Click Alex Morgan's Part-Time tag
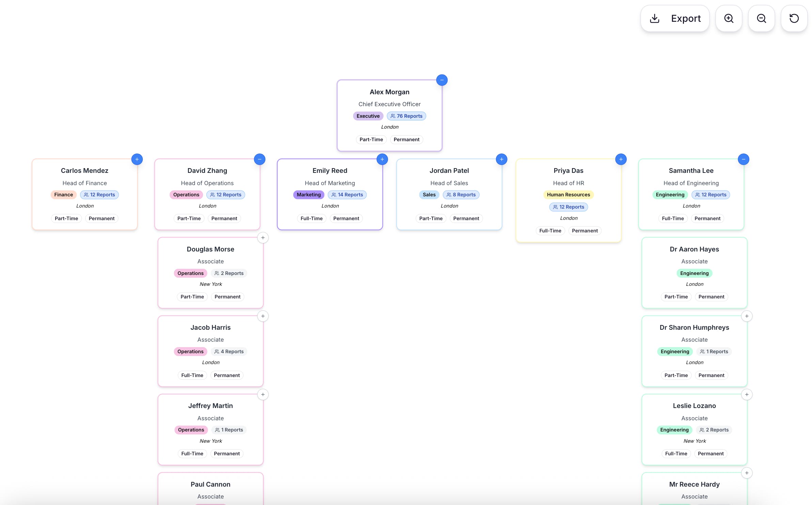812x505 pixels. pyautogui.click(x=371, y=140)
